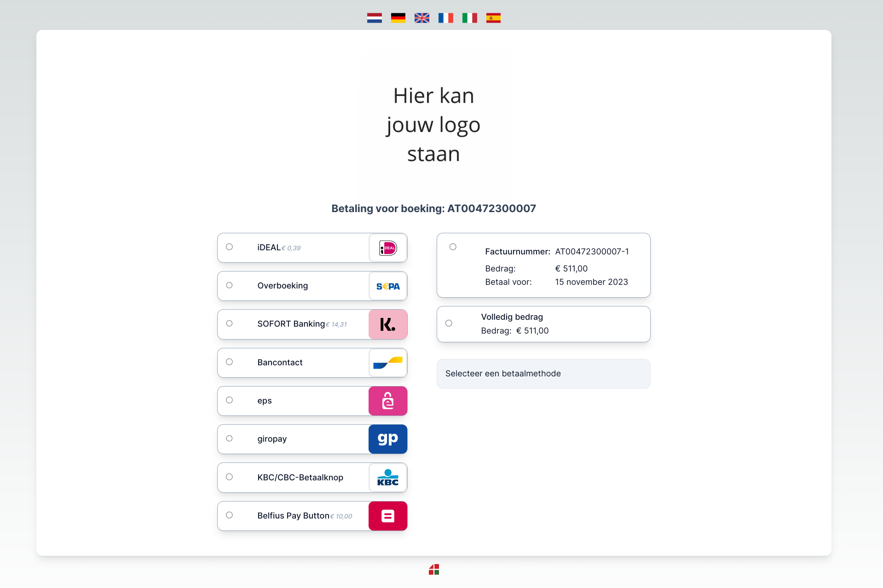Click the pink Klarna logo
883x588 pixels.
[388, 324]
